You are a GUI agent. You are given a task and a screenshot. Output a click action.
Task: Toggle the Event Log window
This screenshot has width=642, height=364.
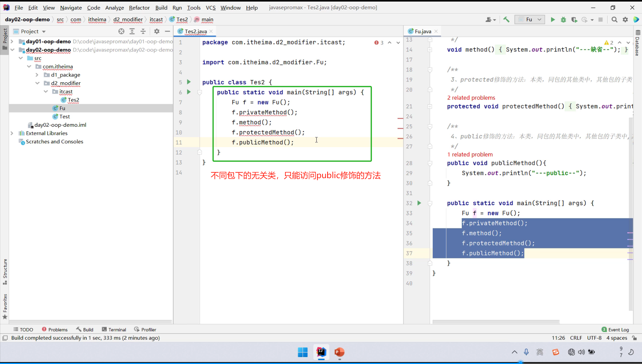pos(615,330)
